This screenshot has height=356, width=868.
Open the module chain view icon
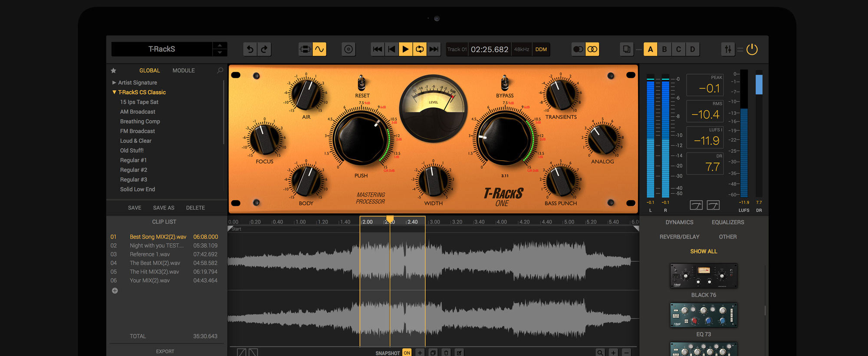tap(305, 49)
